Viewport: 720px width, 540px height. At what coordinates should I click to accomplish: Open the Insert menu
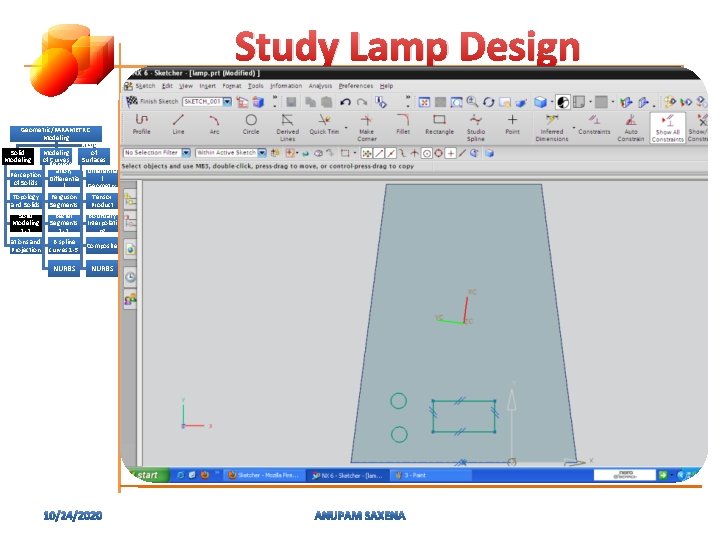pyautogui.click(x=207, y=86)
